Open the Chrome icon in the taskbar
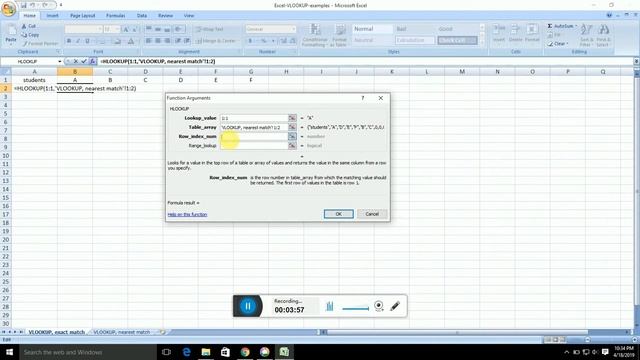640x360 pixels. coord(245,352)
